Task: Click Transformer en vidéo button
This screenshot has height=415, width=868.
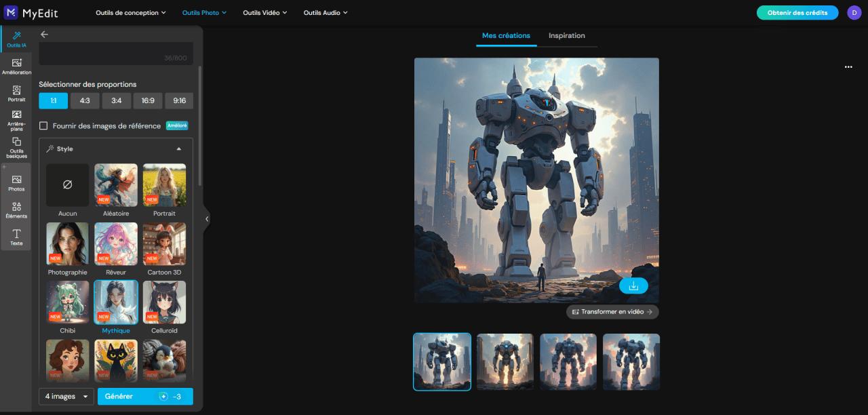Action: pos(612,312)
